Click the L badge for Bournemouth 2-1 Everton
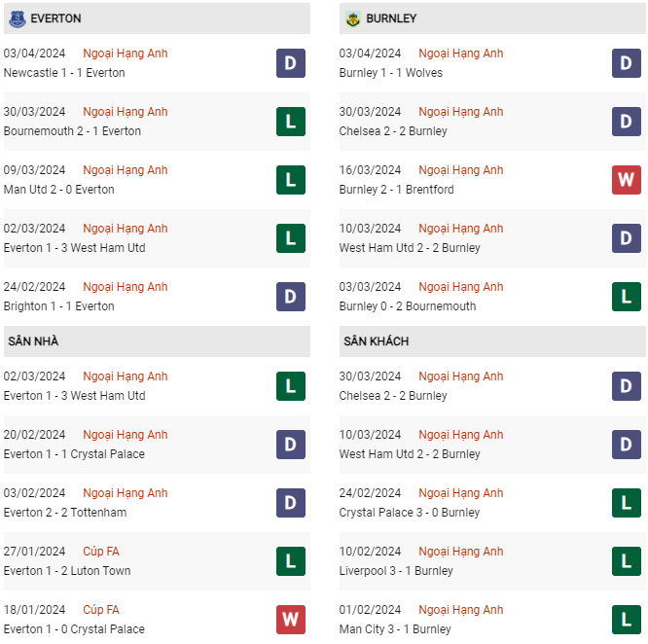This screenshot has width=648, height=644. pos(291,122)
